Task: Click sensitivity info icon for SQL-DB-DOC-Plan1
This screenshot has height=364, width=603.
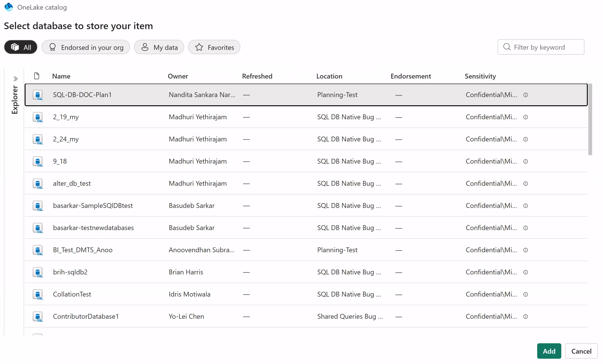Action: [x=525, y=95]
